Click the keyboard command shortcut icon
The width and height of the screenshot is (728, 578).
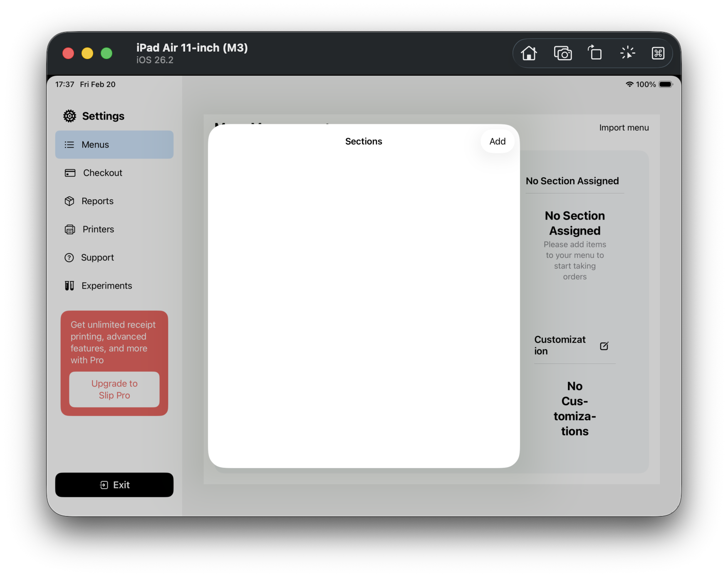658,53
